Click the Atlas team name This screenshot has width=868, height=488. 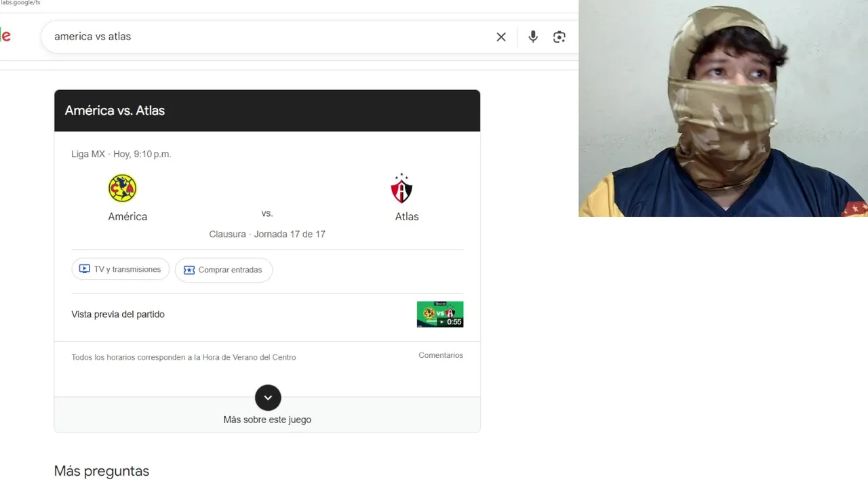point(407,216)
